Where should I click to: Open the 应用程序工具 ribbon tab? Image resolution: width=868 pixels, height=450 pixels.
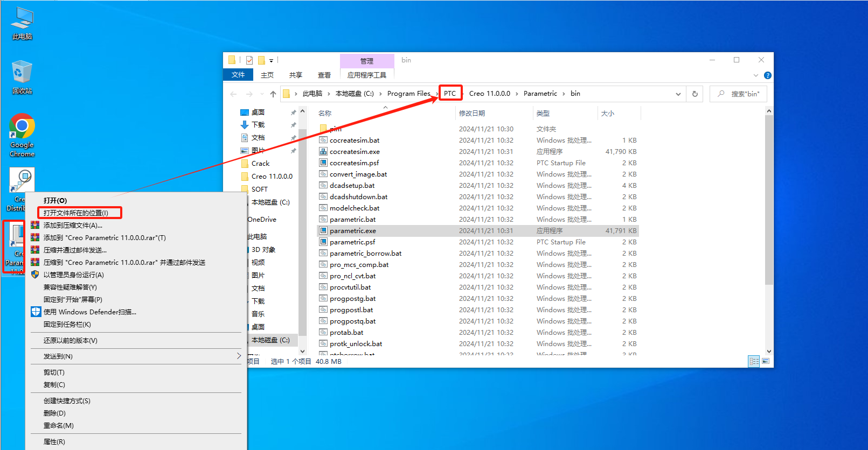click(x=367, y=75)
